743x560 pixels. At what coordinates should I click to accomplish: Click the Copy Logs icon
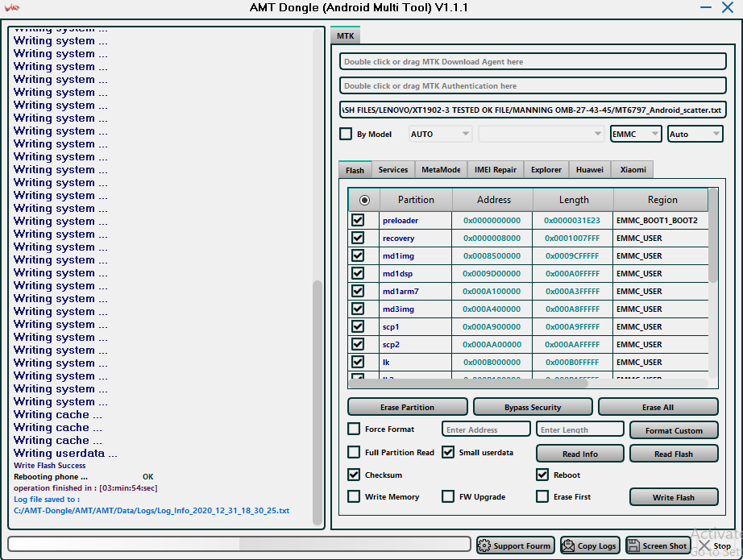pos(567,545)
